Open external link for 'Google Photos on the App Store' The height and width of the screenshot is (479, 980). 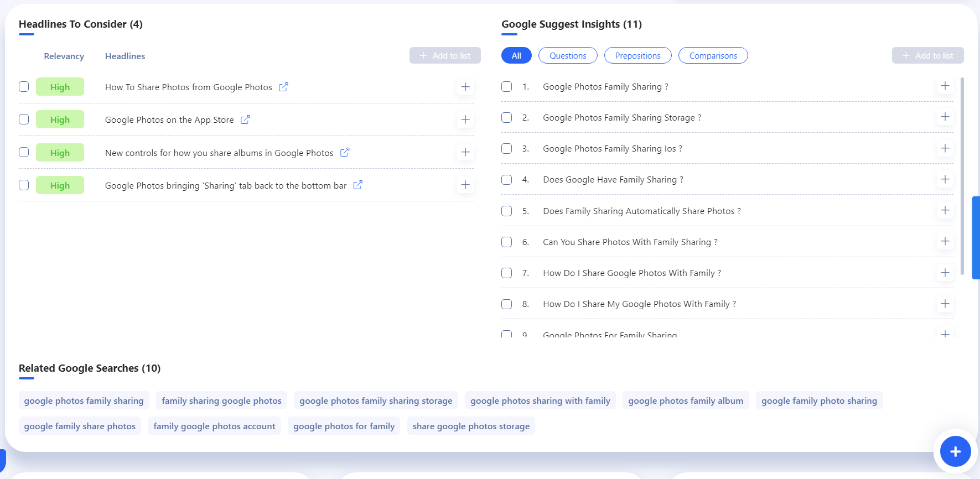245,119
